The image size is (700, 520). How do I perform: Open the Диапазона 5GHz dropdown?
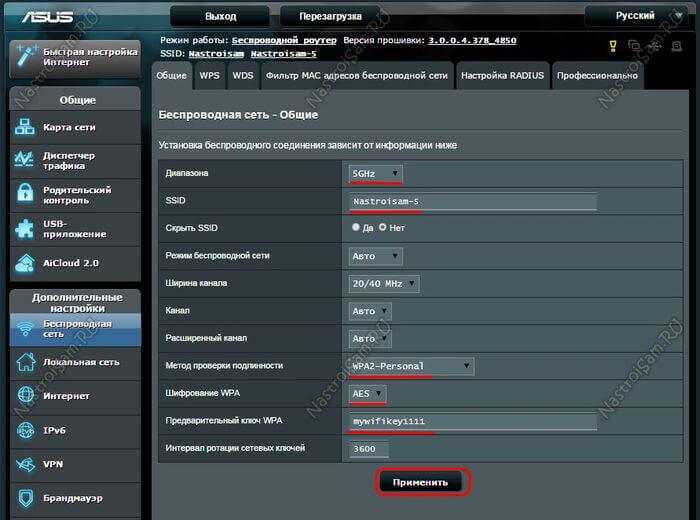pyautogui.click(x=375, y=173)
